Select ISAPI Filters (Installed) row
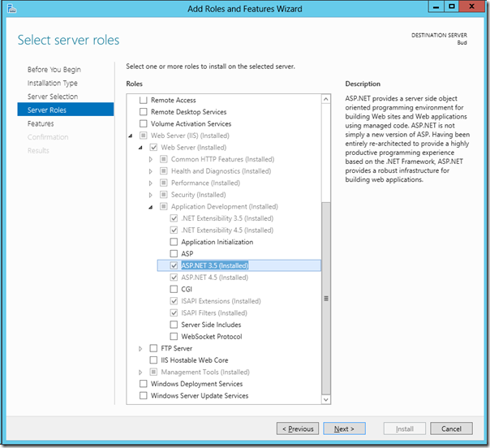The image size is (490, 448). (x=214, y=313)
